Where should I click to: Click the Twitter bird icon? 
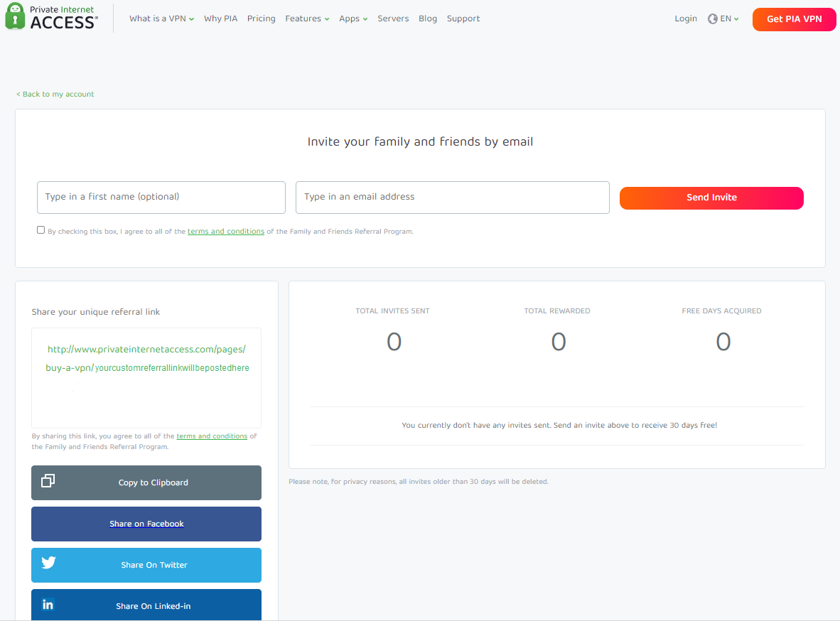coord(48,563)
